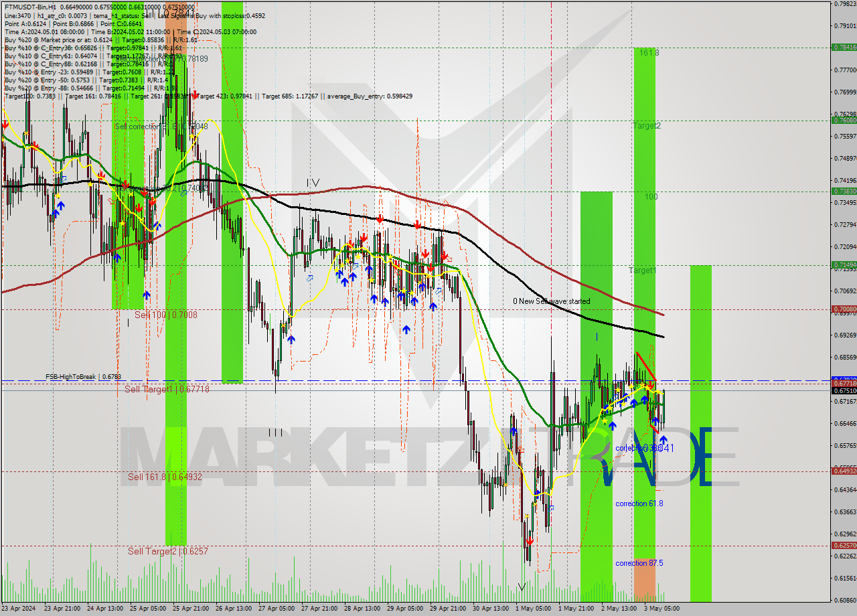Click the 'Buy %10 @ Entry -23' line
The height and width of the screenshot is (616, 857).
click(x=88, y=72)
